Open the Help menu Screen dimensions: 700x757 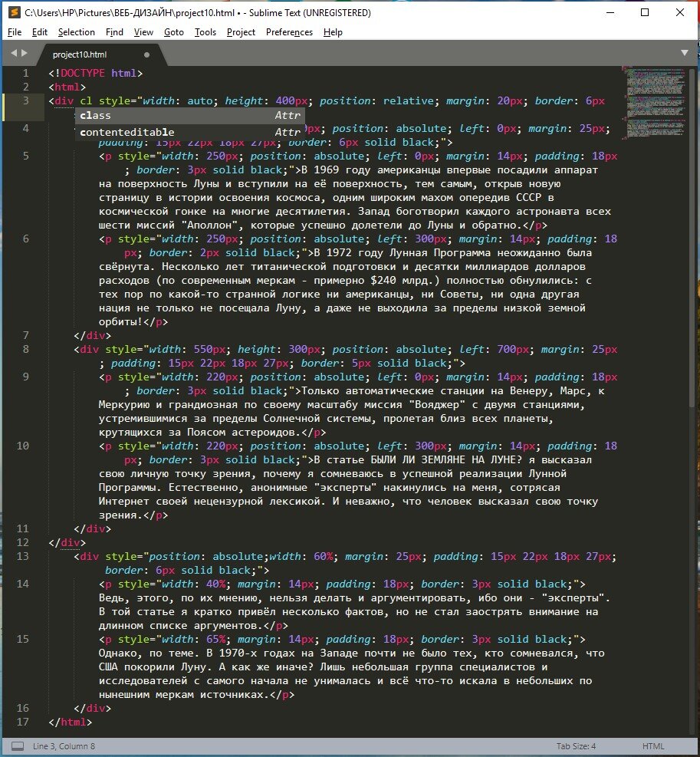(333, 32)
